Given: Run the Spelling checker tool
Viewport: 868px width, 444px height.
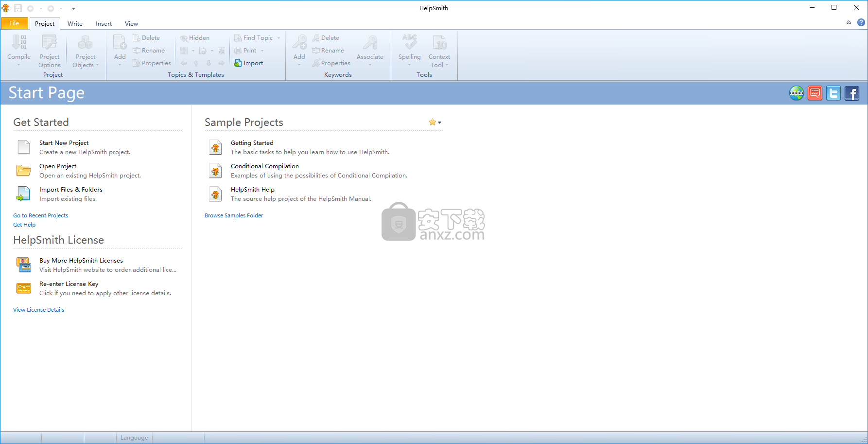Looking at the screenshot, I should pyautogui.click(x=410, y=51).
